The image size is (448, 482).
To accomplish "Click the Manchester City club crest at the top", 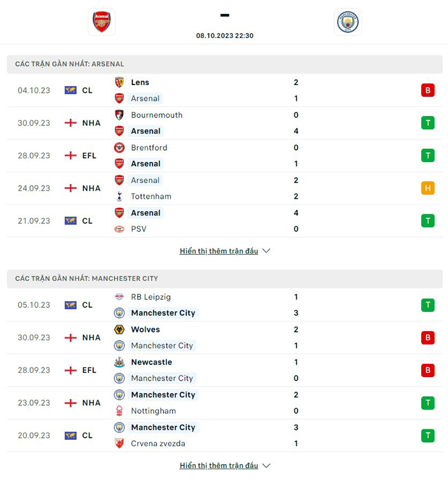I will tap(348, 21).
